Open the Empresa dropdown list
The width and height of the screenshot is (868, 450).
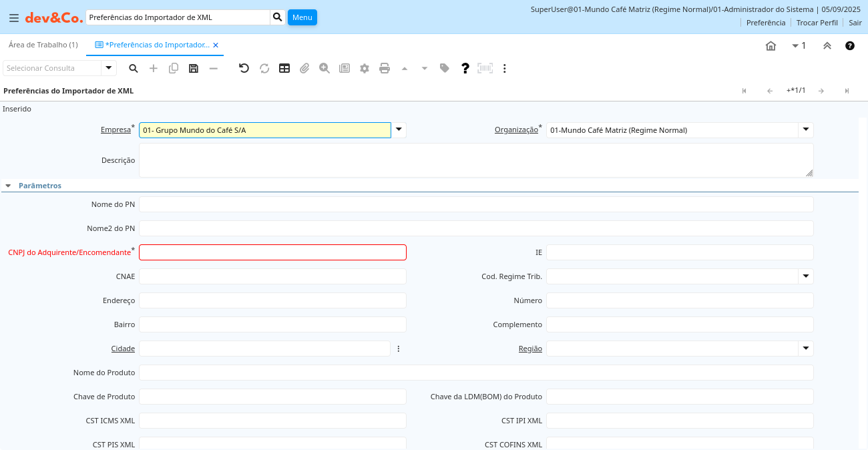pos(399,130)
